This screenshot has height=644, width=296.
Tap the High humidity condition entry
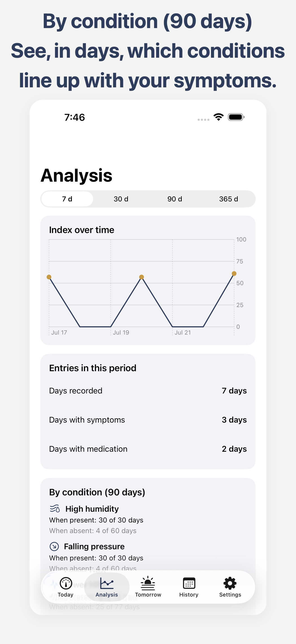(97, 519)
